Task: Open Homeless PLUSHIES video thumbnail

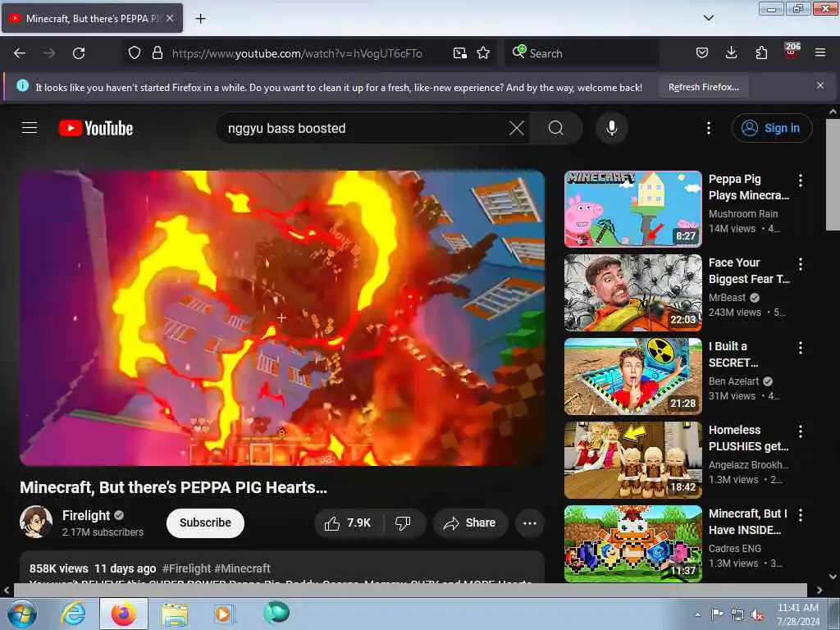Action: (632, 459)
